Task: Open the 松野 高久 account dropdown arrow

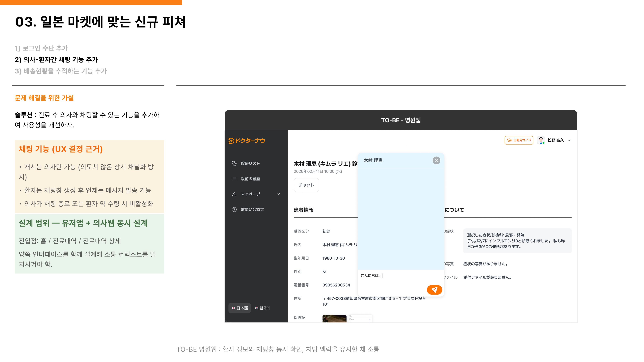Action: tap(569, 140)
